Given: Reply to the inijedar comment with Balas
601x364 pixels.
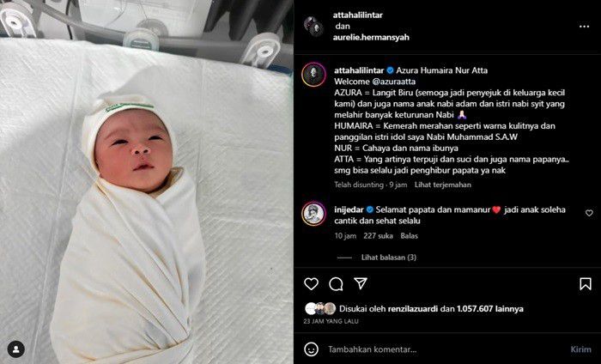Looking at the screenshot, I should pyautogui.click(x=409, y=236).
